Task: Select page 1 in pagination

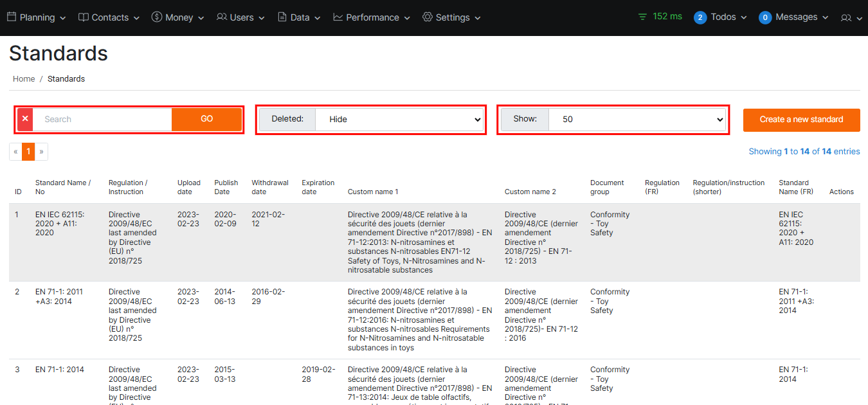Action: click(28, 152)
